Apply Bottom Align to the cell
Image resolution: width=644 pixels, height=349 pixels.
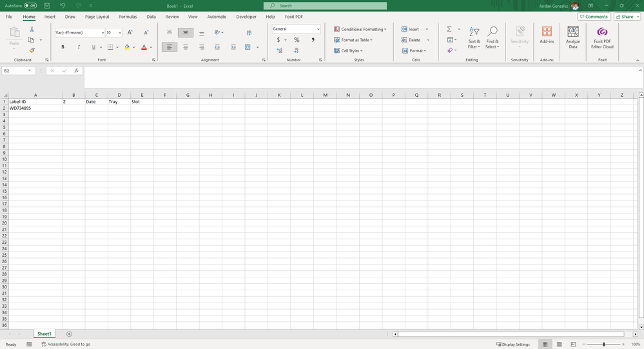tap(202, 32)
